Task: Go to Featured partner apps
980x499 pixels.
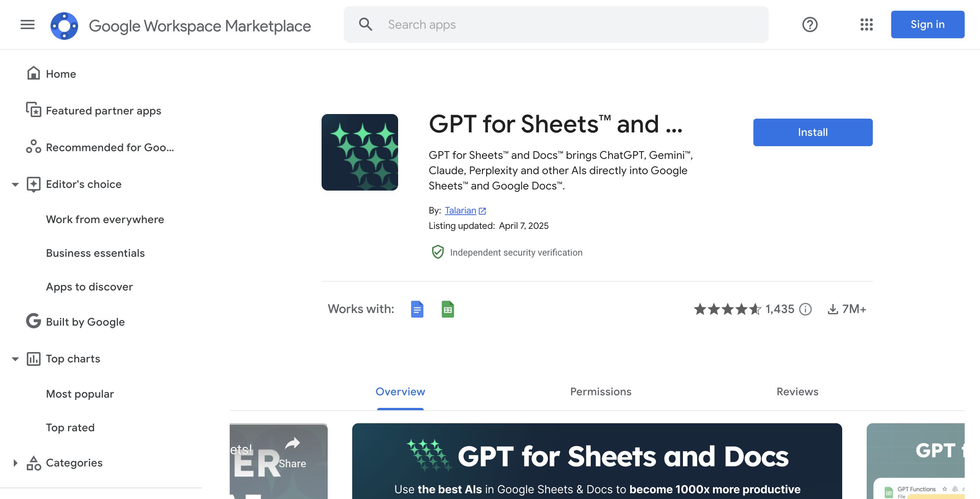Action: (x=103, y=111)
